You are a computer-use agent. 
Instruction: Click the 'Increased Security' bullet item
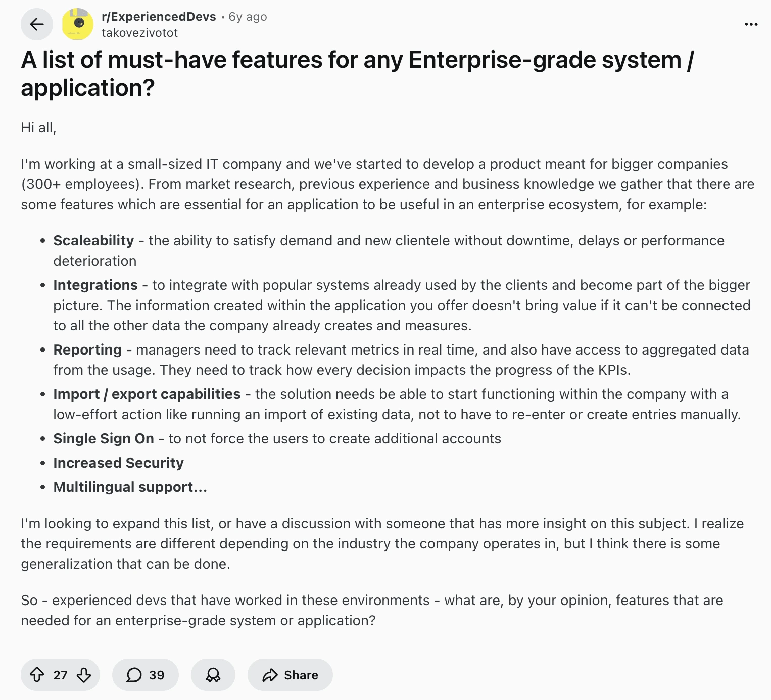(118, 463)
